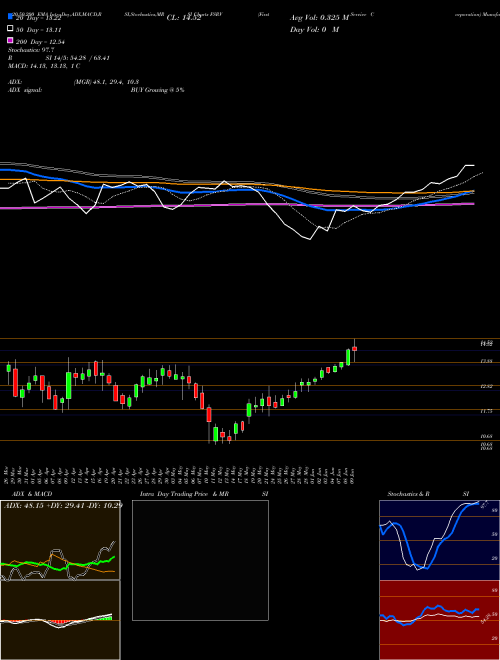500x660 pixels.
Task: Click the 'Intra Day Trading Price & MR' title
Action: [x=184, y=494]
